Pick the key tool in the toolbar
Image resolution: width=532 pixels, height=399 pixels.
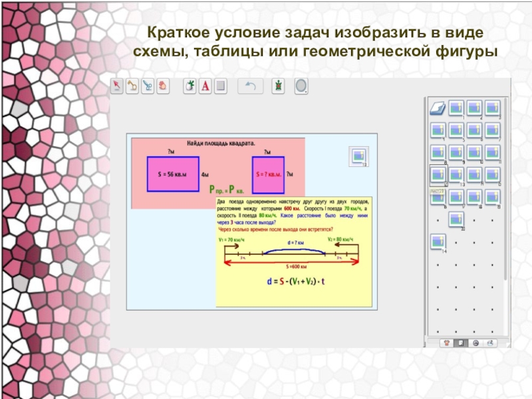(x=132, y=86)
